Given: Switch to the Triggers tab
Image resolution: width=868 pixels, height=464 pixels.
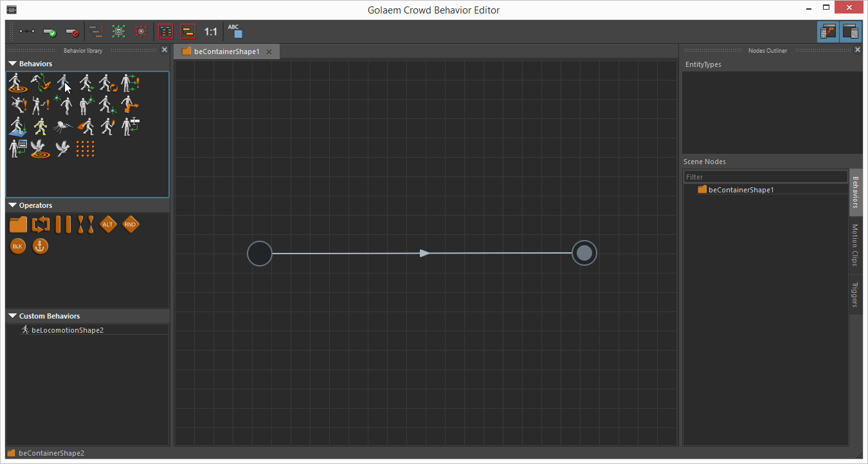Looking at the screenshot, I should click(x=856, y=295).
